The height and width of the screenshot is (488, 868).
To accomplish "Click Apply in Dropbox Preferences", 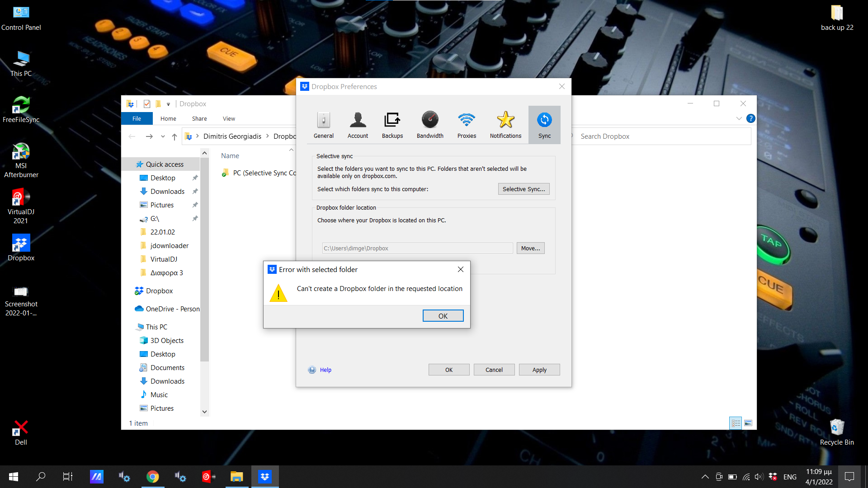I will pyautogui.click(x=539, y=370).
